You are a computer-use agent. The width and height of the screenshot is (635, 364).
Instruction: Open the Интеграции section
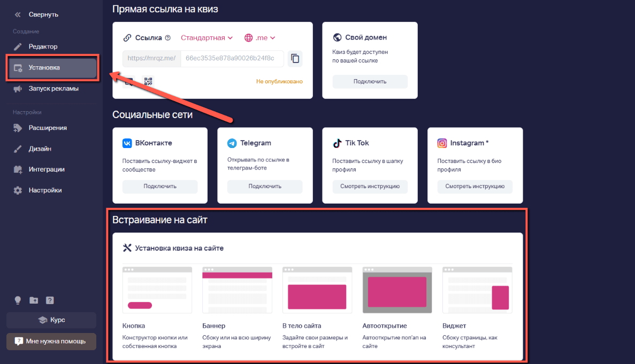39,169
